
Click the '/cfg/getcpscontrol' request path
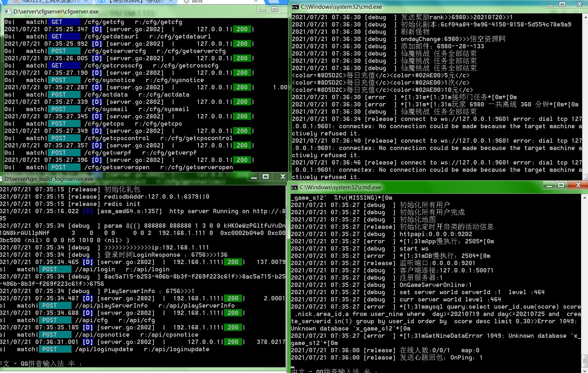point(117,138)
